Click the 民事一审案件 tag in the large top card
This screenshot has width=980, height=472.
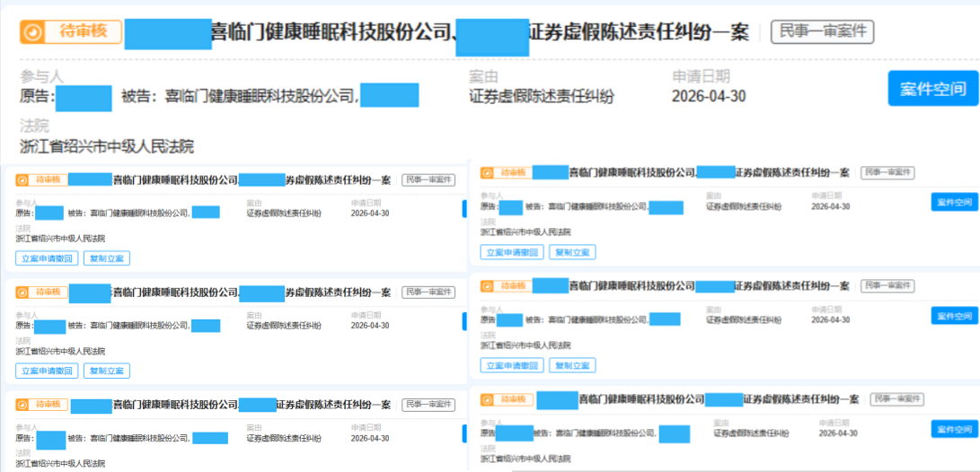tap(822, 31)
